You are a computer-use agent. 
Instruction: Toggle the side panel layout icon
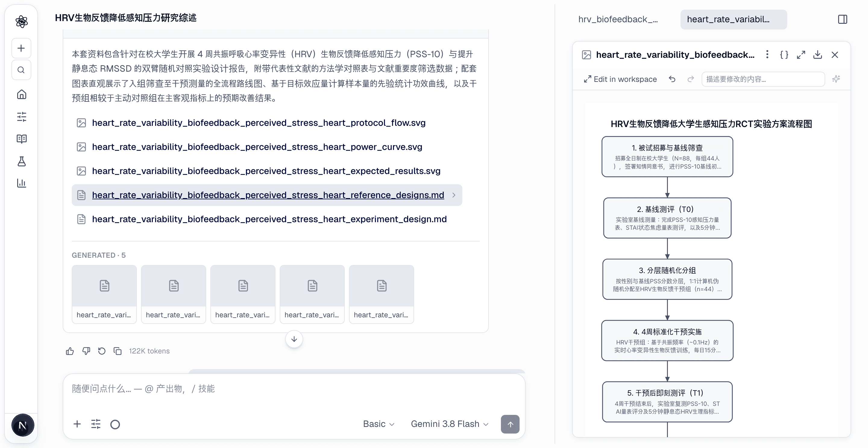coord(842,19)
